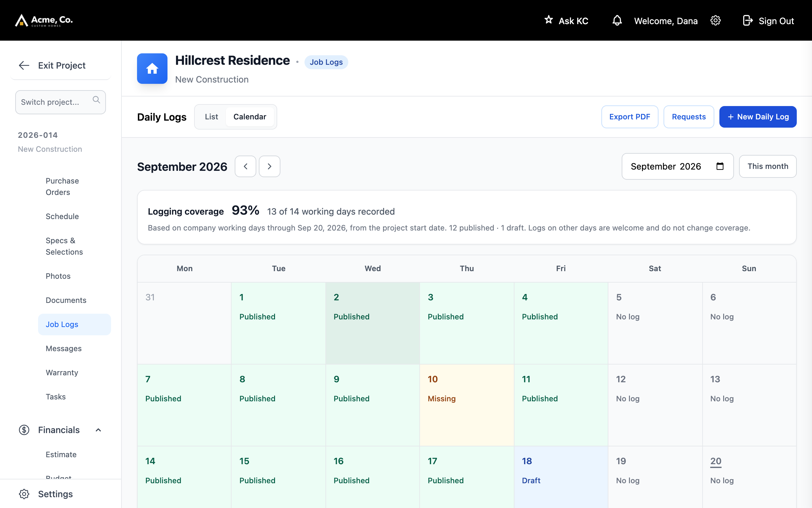Click the Acme, Co. logo
The width and height of the screenshot is (812, 508).
[44, 21]
